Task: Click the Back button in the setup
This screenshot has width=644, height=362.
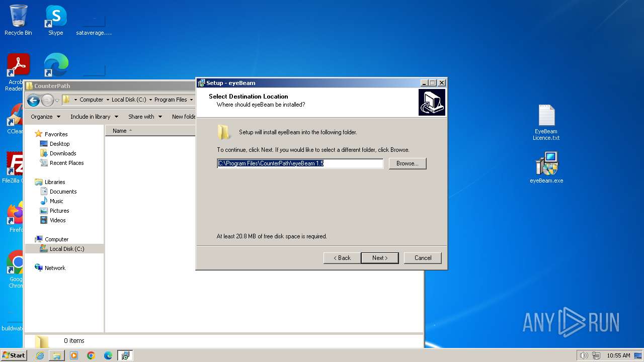Action: click(342, 258)
